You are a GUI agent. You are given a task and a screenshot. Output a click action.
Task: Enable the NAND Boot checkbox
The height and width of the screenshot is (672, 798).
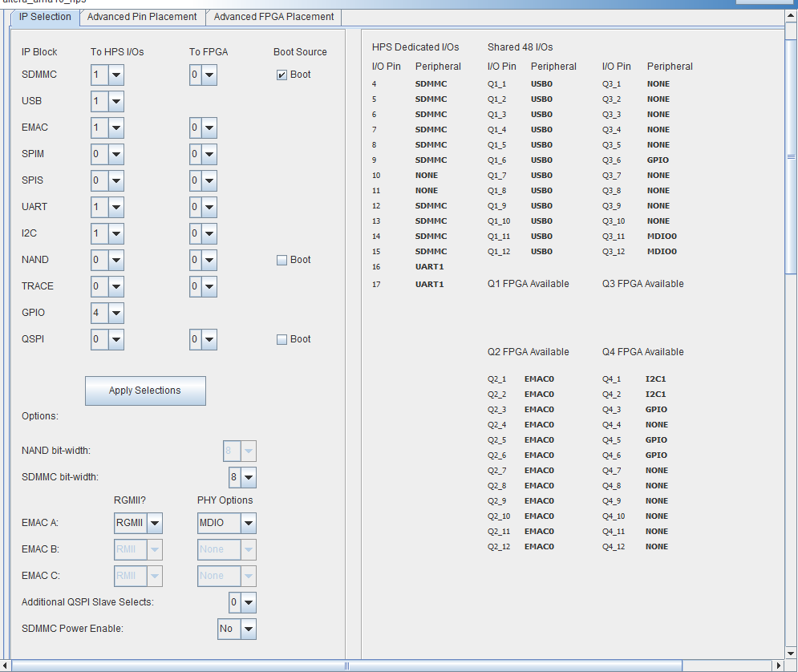click(282, 261)
